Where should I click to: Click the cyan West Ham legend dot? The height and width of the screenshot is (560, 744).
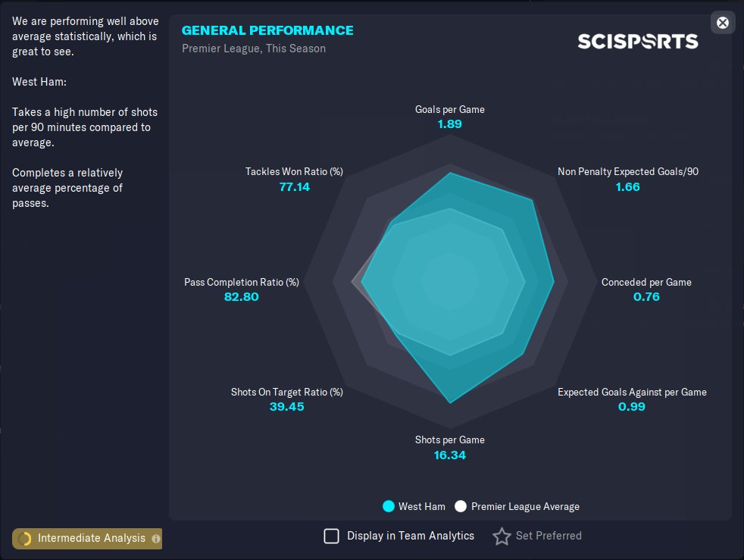point(389,506)
